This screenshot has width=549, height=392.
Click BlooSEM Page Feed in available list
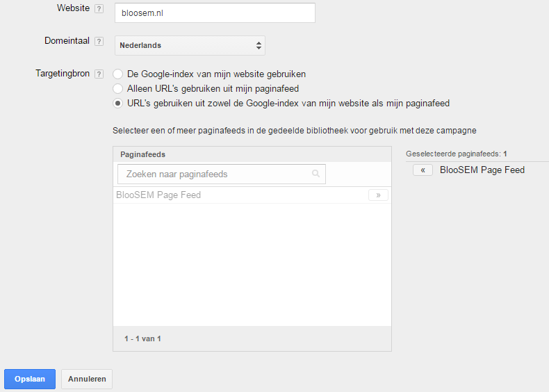coord(158,195)
